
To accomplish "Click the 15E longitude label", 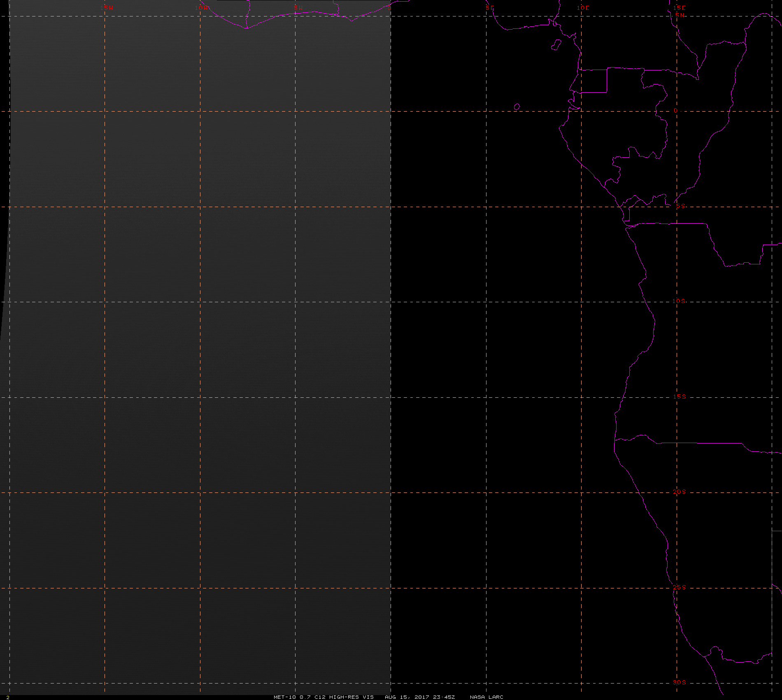I will tap(680, 8).
